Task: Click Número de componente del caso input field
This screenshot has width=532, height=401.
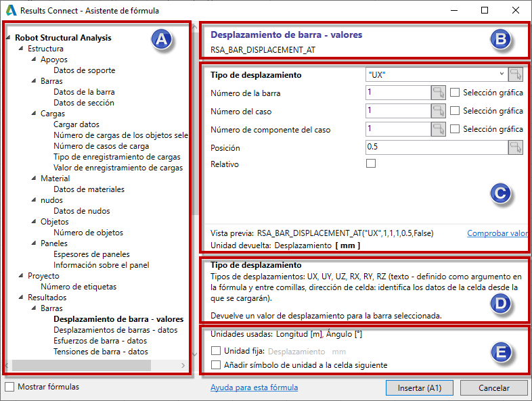Action: tap(398, 129)
